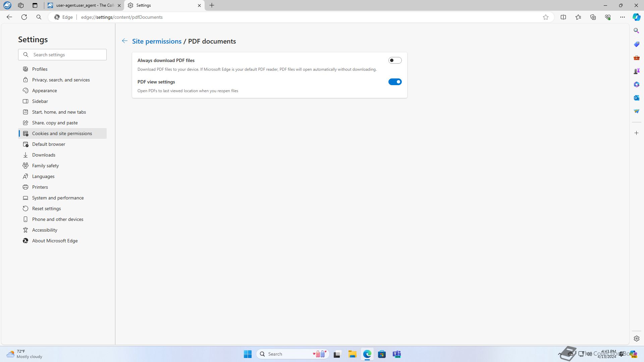Screen dimensions: 644x362
Task: Open Settings and more ellipsis menu
Action: 623,17
